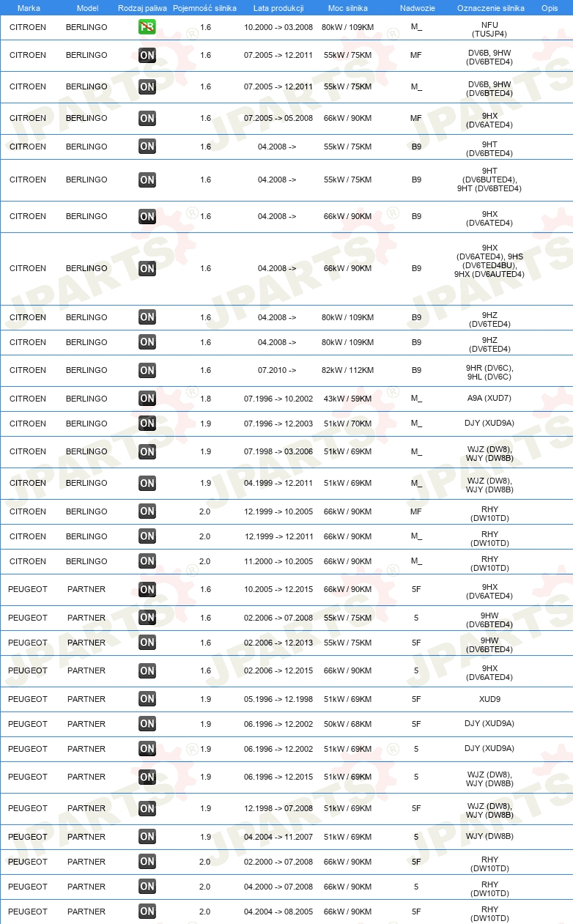Click ON icon in 07.1998 -> 03.2006 row
This screenshot has height=924, width=573.
click(x=147, y=451)
